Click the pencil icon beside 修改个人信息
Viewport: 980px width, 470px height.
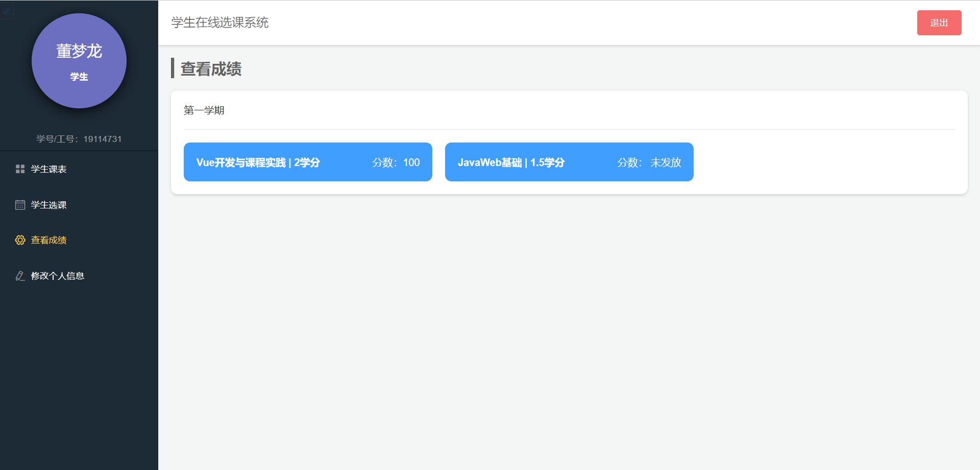tap(20, 276)
